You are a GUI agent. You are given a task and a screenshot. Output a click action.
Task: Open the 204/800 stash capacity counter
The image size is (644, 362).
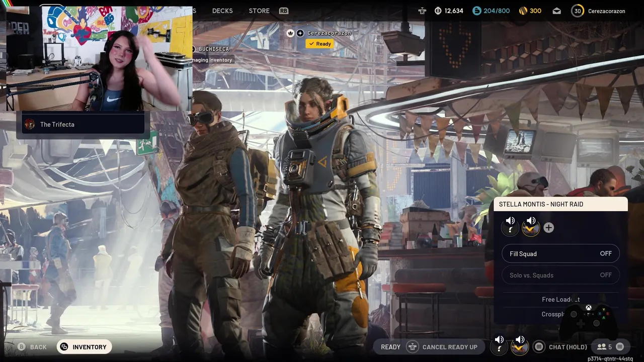(491, 11)
